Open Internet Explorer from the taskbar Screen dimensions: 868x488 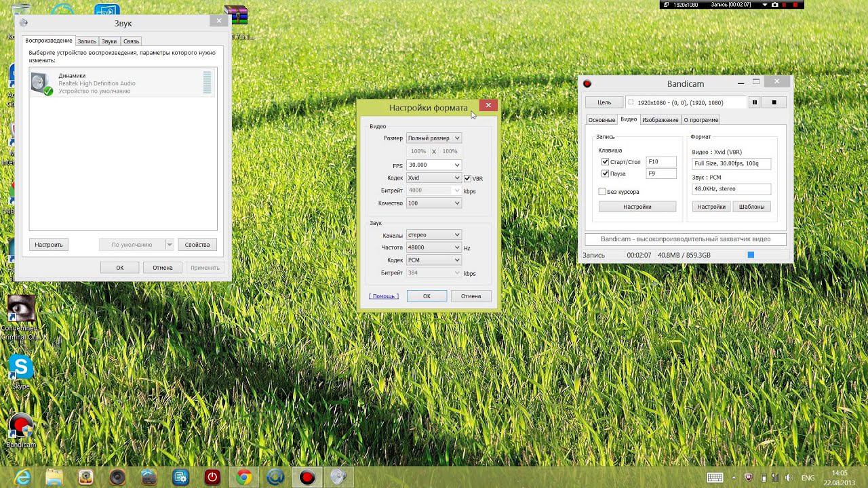click(23, 477)
